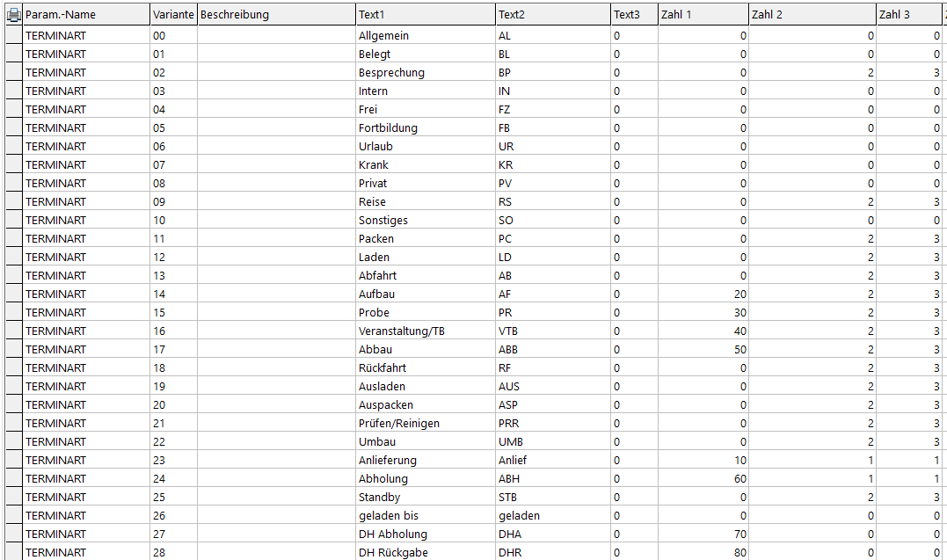Click the Prüfen/Reinigen cell

pos(426,424)
